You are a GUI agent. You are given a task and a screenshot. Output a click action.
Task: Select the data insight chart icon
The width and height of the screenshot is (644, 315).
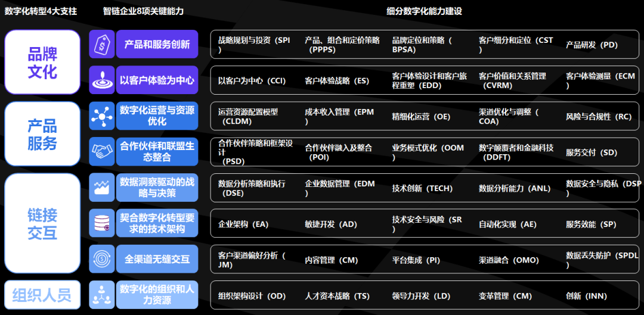point(101,188)
